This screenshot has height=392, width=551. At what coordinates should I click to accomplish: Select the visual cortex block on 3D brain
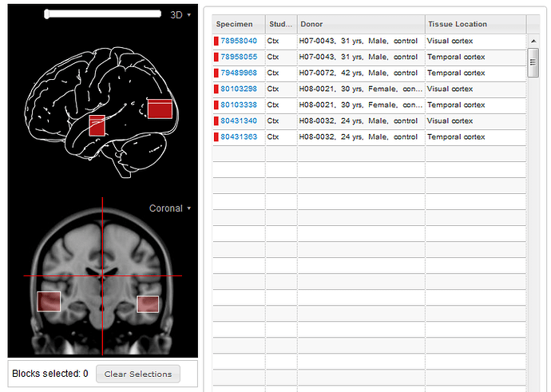[x=160, y=109]
